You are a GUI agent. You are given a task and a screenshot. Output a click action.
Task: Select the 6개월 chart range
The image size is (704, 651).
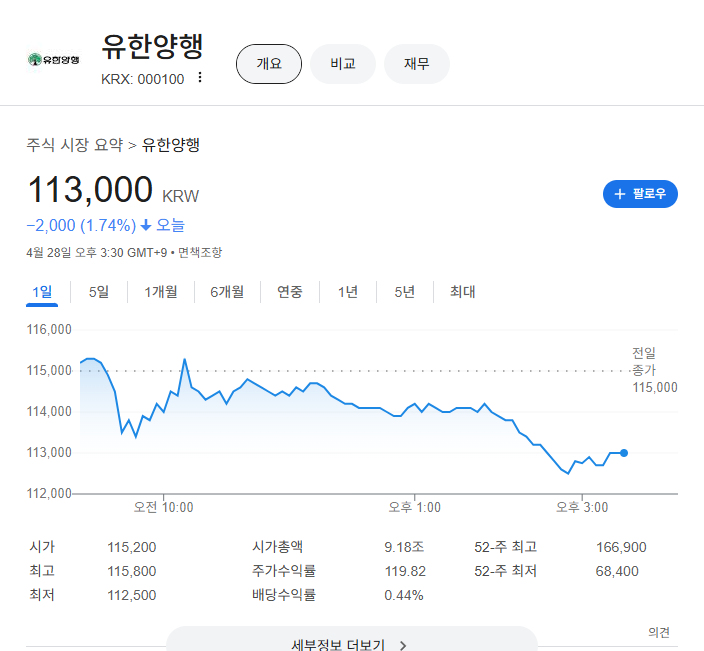click(227, 292)
